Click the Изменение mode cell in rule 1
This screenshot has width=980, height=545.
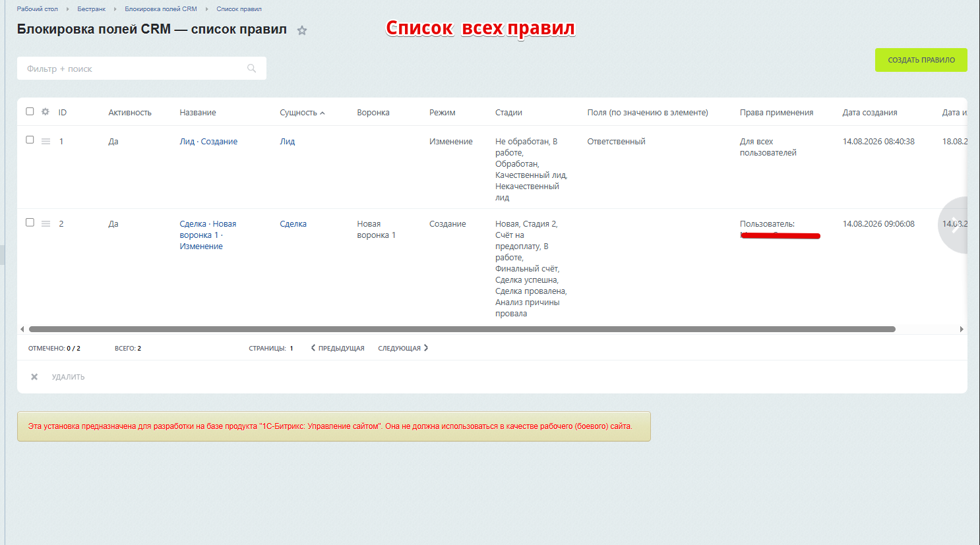451,142
